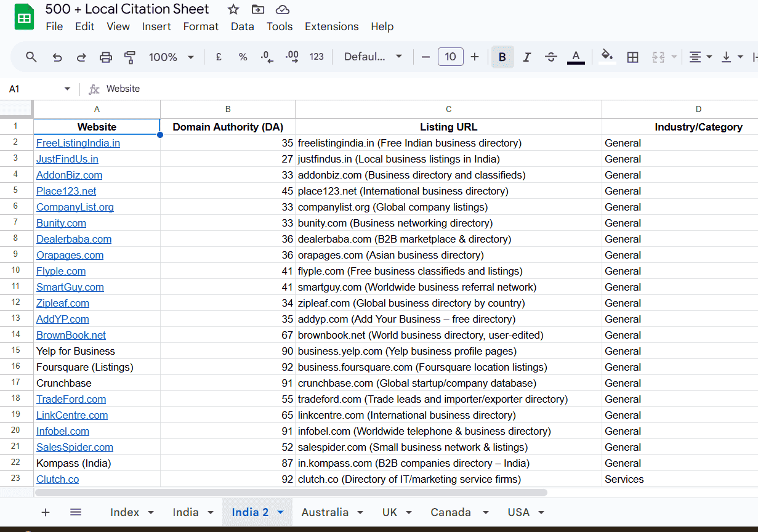Open the fill color picker
This screenshot has width=758, height=532.
click(607, 57)
